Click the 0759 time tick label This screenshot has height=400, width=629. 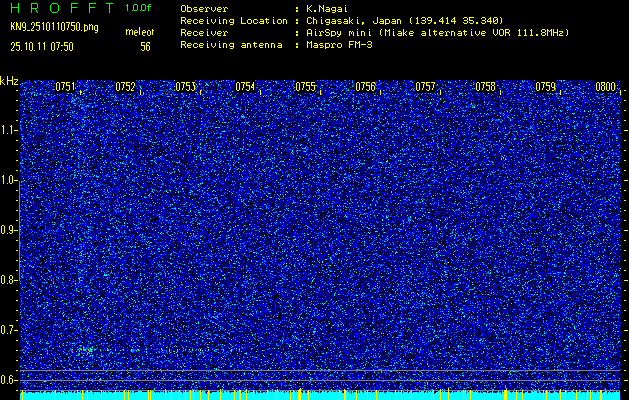546,87
